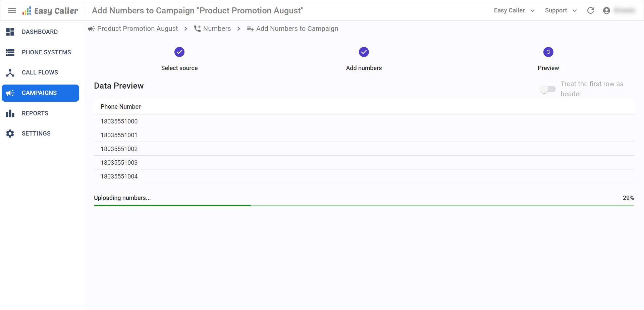Expand the Support dropdown menu
The width and height of the screenshot is (644, 310).
[x=561, y=10]
